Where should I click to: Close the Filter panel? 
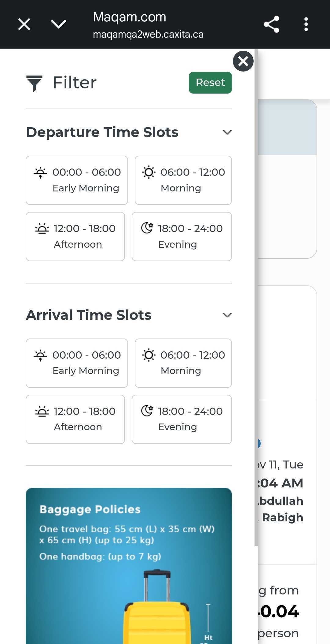[x=243, y=61]
